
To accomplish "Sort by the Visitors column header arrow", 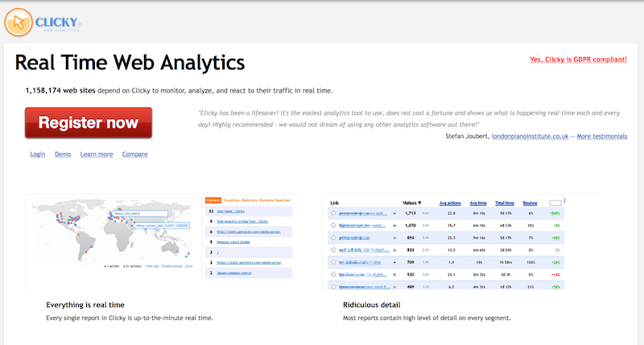I will click(x=419, y=203).
